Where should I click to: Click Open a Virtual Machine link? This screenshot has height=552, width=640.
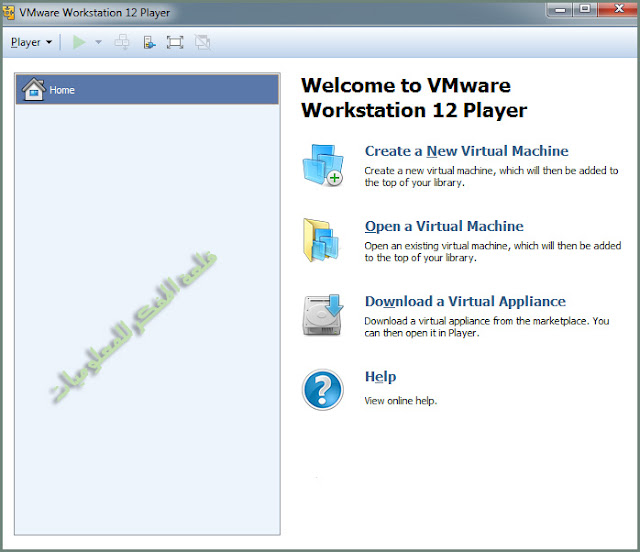(444, 226)
